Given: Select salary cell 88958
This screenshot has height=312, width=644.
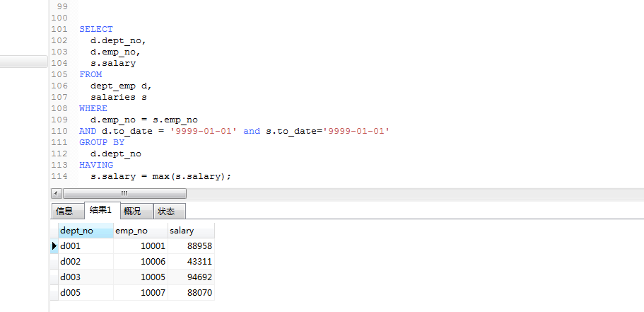Looking at the screenshot, I should click(191, 246).
